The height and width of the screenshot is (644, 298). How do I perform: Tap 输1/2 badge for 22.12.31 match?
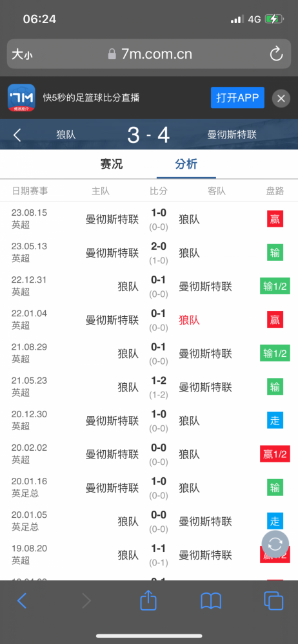[x=275, y=287]
